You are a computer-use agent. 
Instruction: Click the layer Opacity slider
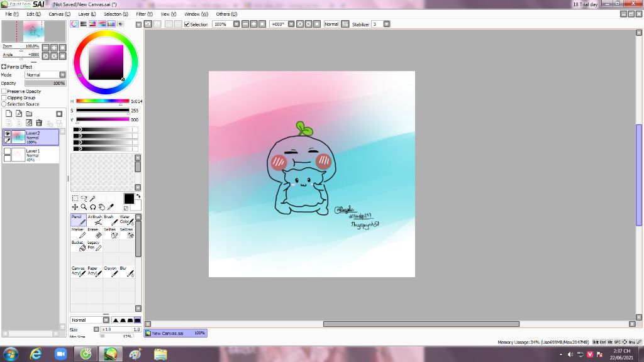(45, 83)
